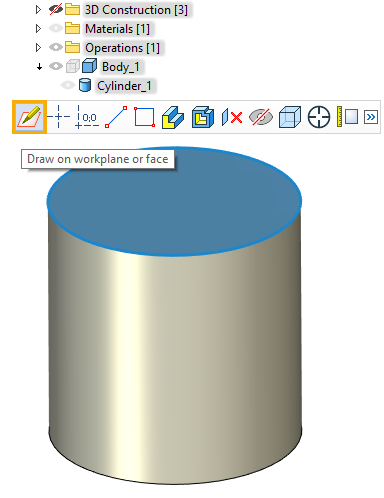Expand toolbar with the double chevron button
The width and height of the screenshot is (384, 498).
point(371,117)
